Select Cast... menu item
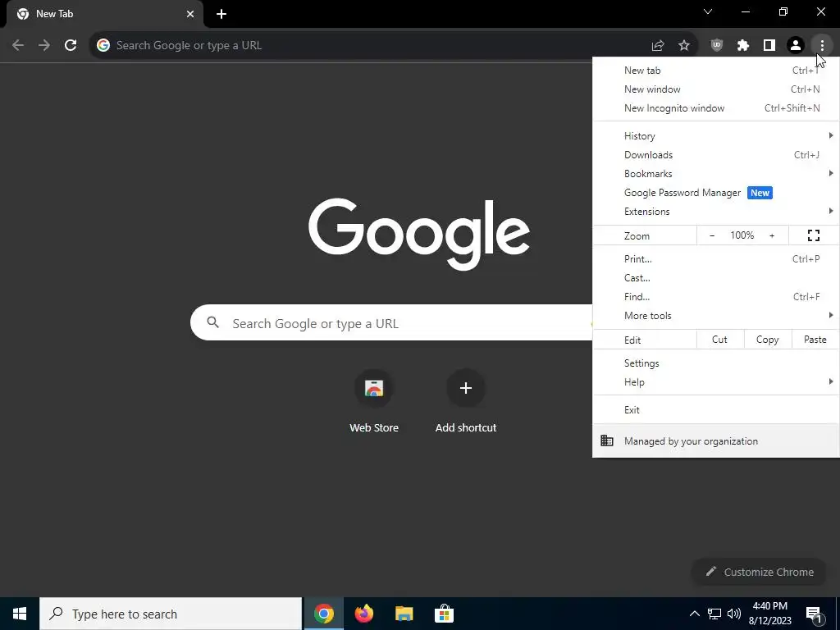Screen dimensions: 840x630 pyautogui.click(x=715, y=277)
